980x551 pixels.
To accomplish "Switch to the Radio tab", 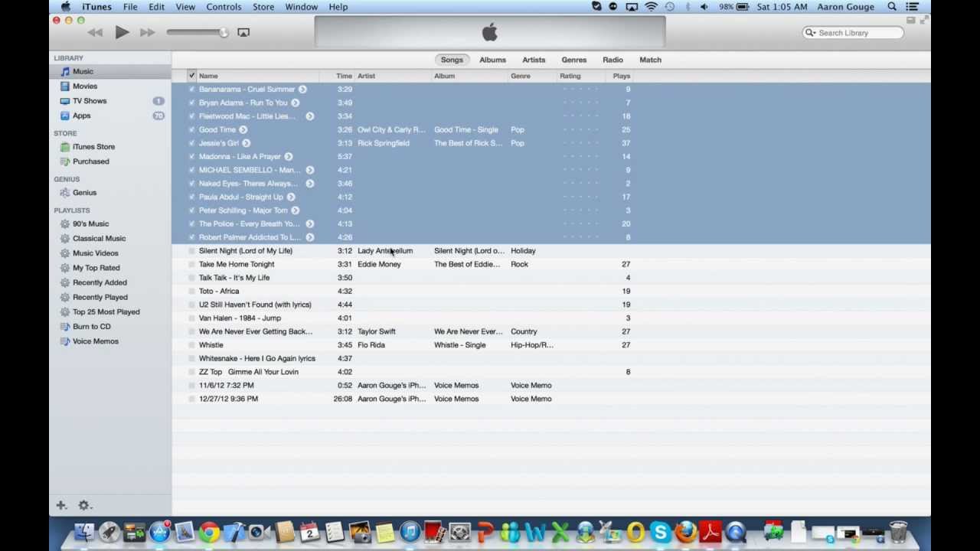I will (x=612, y=60).
